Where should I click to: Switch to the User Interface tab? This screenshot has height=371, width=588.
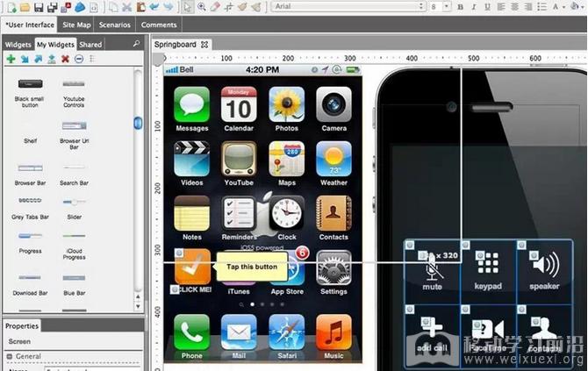coord(30,25)
